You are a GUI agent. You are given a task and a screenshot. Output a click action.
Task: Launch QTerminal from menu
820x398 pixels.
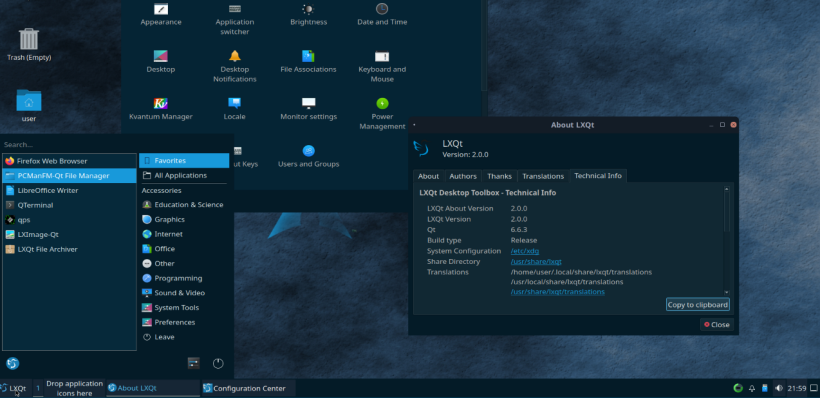pos(69,205)
